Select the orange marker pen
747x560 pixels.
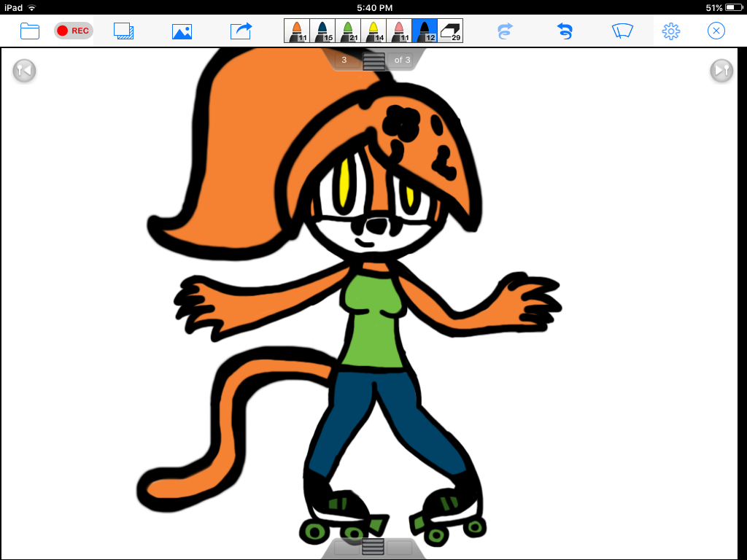click(x=297, y=31)
